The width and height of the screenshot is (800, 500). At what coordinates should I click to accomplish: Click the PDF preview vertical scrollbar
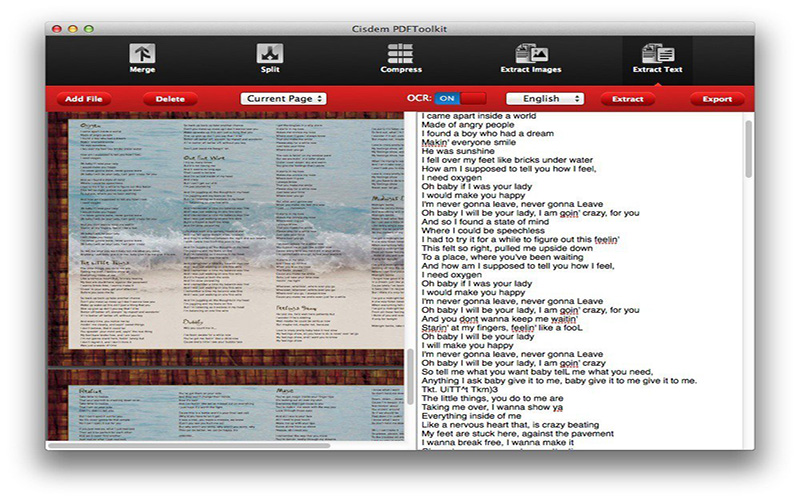pyautogui.click(x=410, y=376)
